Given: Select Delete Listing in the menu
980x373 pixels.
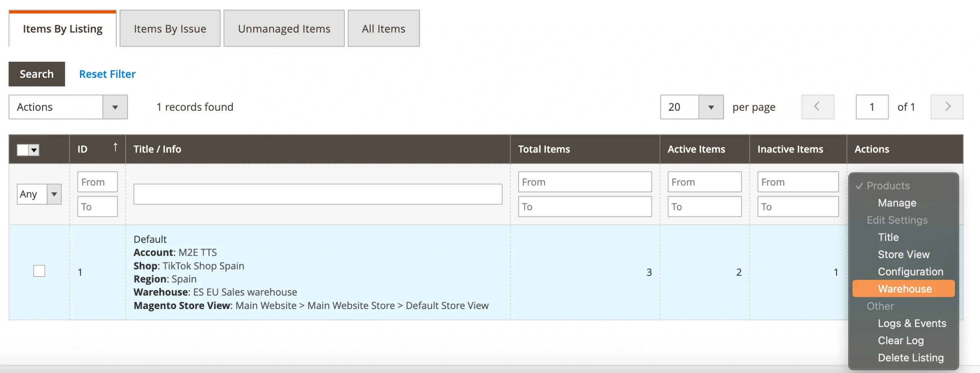Looking at the screenshot, I should click(x=910, y=358).
